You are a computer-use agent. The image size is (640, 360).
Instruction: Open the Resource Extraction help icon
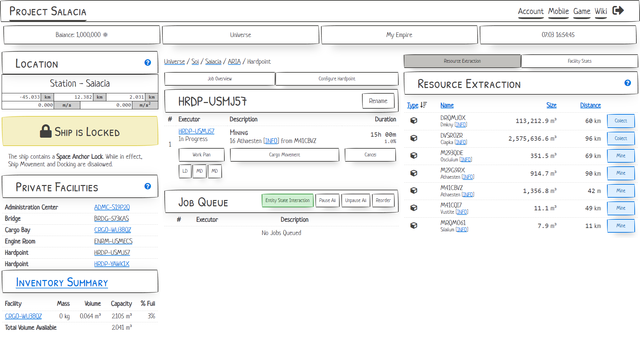click(628, 83)
